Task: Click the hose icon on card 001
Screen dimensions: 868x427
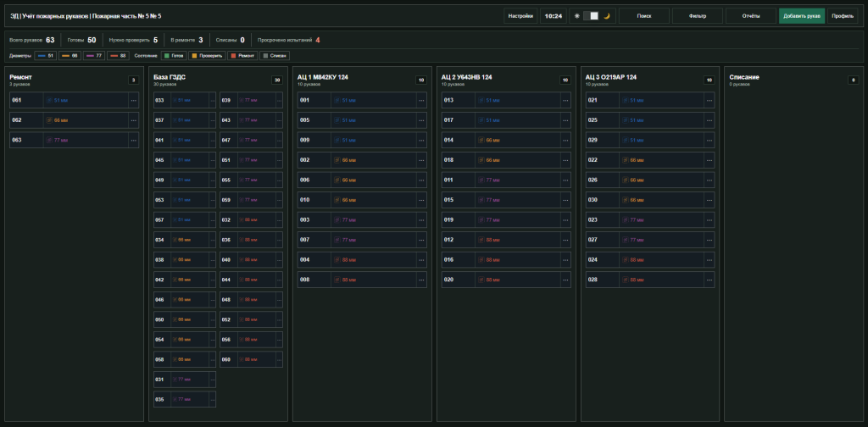Action: coord(337,100)
